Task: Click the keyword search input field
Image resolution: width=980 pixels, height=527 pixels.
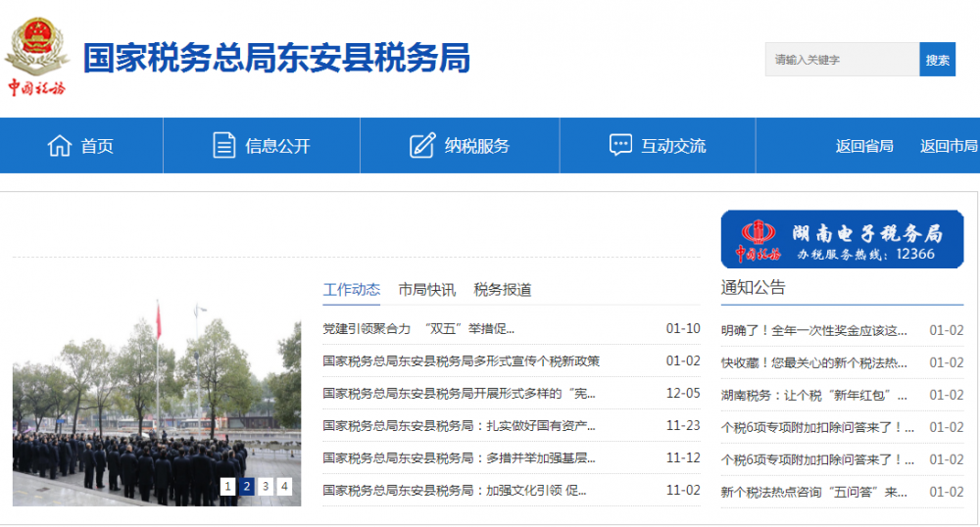Action: click(842, 60)
